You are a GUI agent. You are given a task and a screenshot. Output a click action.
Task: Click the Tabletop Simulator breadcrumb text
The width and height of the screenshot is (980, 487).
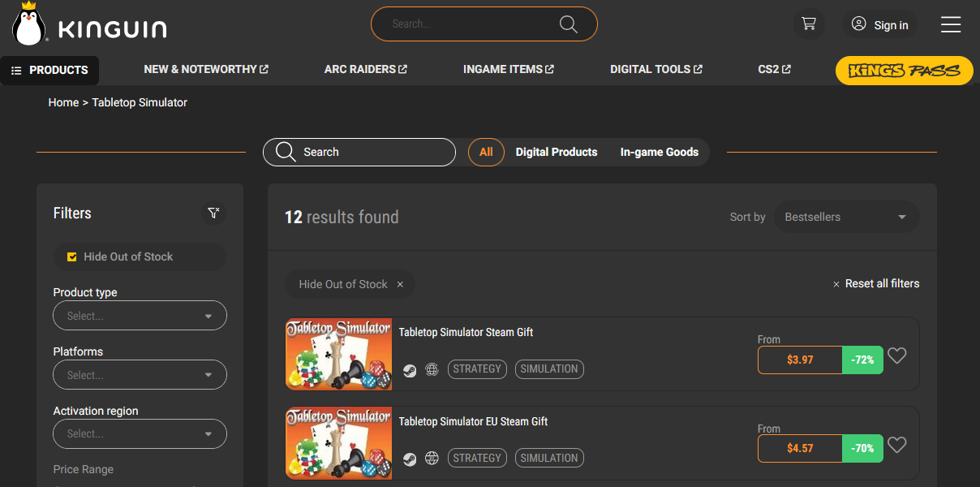click(x=140, y=102)
